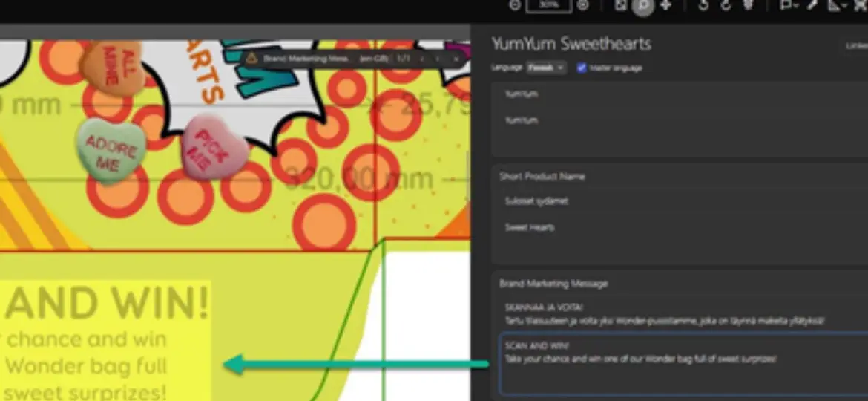Screen dimensions: 868x401
Task: Go to previous result in warning bar
Action: 422,58
